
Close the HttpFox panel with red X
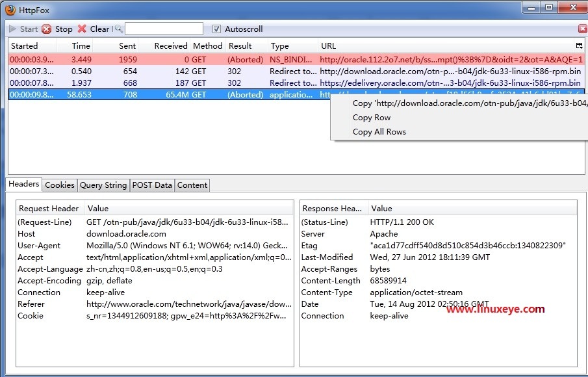pyautogui.click(x=582, y=29)
